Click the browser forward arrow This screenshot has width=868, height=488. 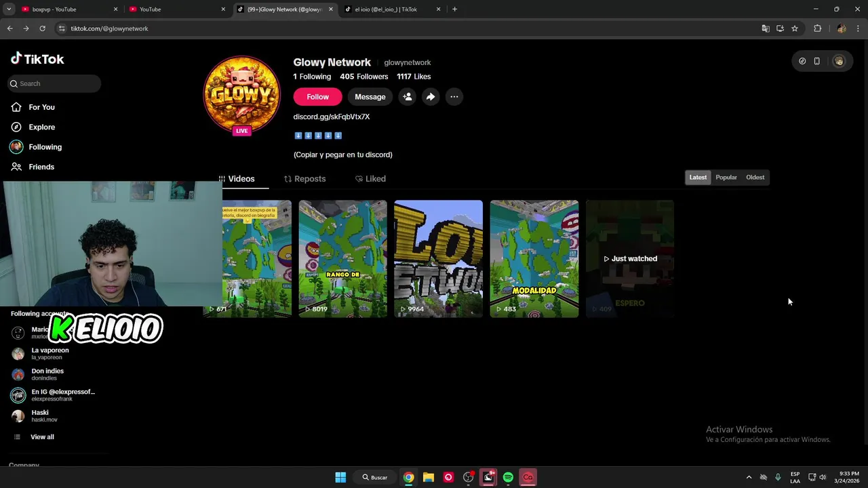(x=26, y=28)
